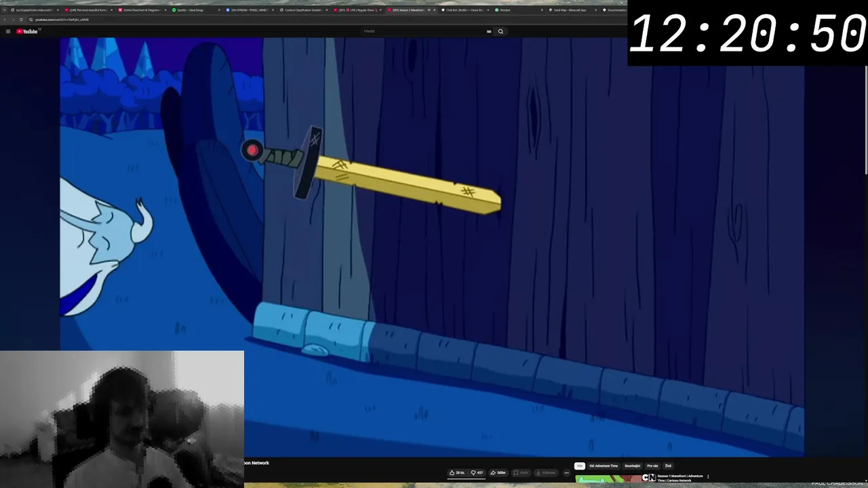Switch to Documentation tab

pyautogui.click(x=615, y=10)
